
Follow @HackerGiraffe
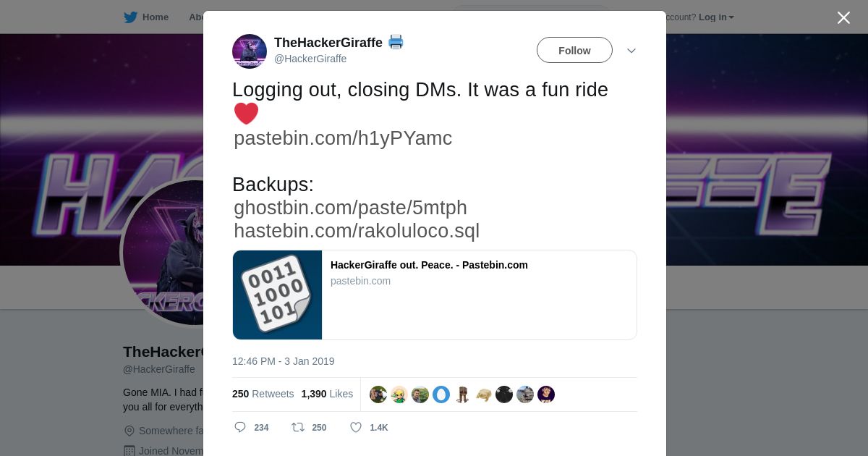574,50
